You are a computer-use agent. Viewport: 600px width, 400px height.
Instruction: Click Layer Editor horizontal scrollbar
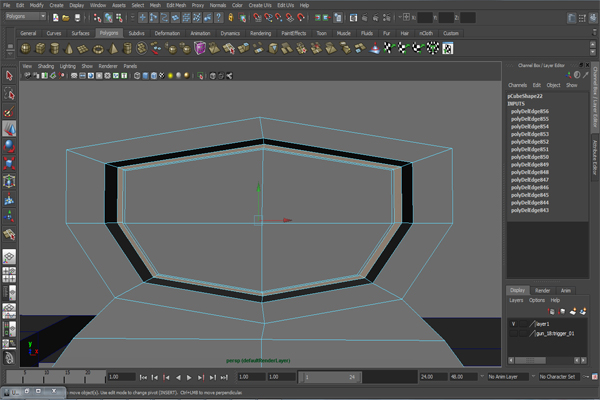pos(530,361)
